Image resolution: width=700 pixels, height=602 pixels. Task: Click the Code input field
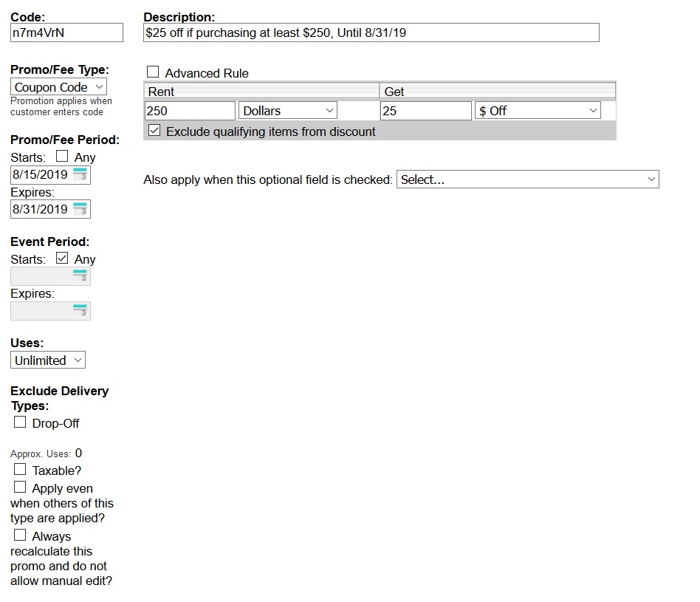point(66,33)
